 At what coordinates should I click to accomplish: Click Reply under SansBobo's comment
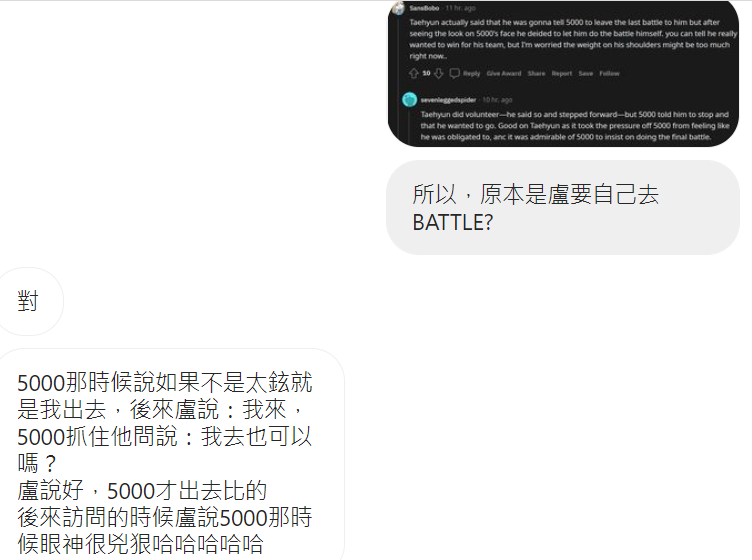coord(471,73)
